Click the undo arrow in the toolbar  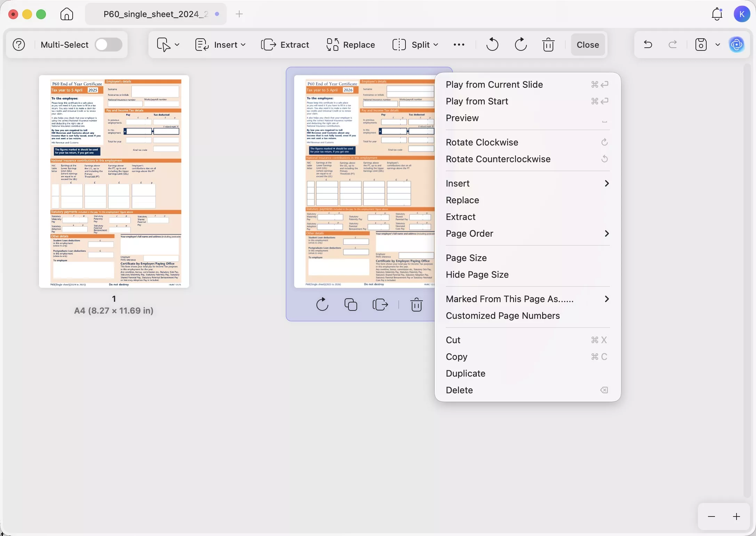491,44
